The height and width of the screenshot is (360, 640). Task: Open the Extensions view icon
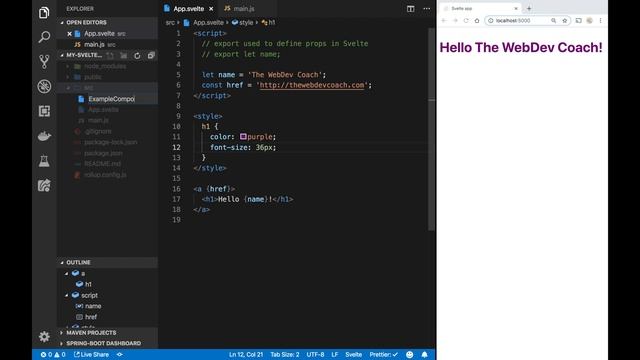coord(44,111)
